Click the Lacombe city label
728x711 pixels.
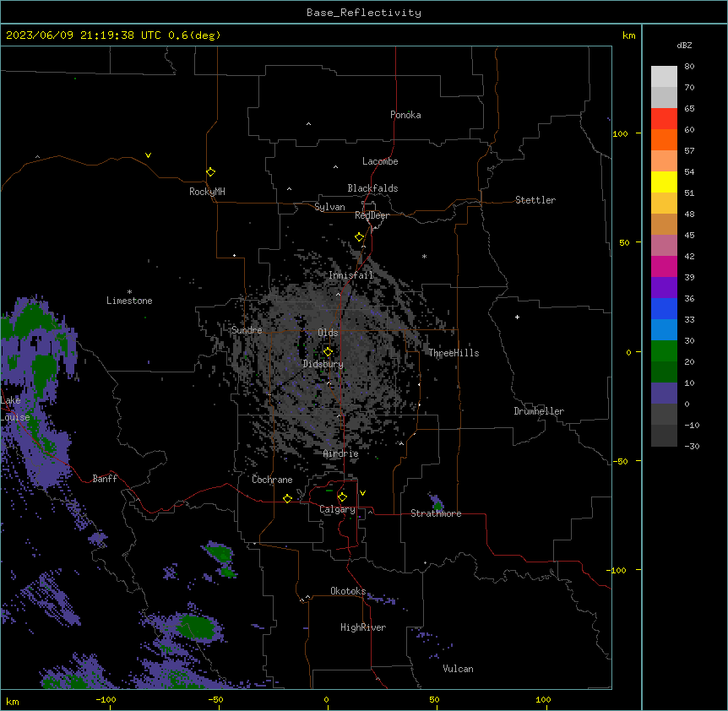tap(380, 161)
